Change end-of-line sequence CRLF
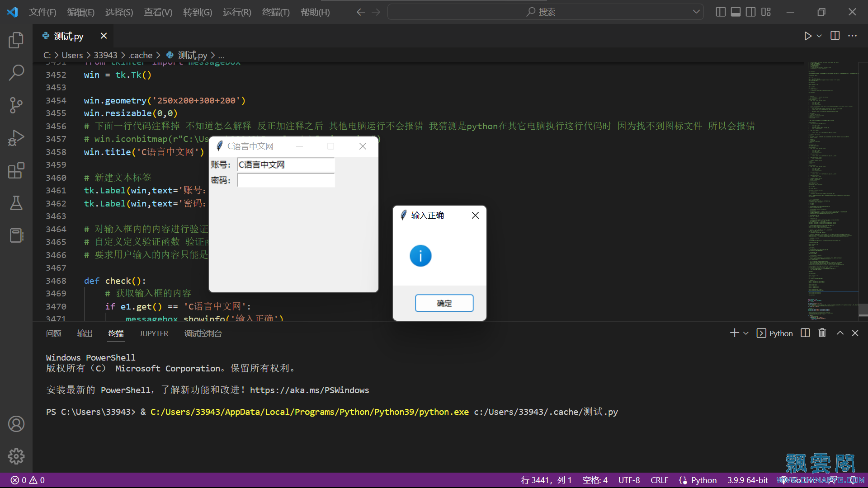 659,480
